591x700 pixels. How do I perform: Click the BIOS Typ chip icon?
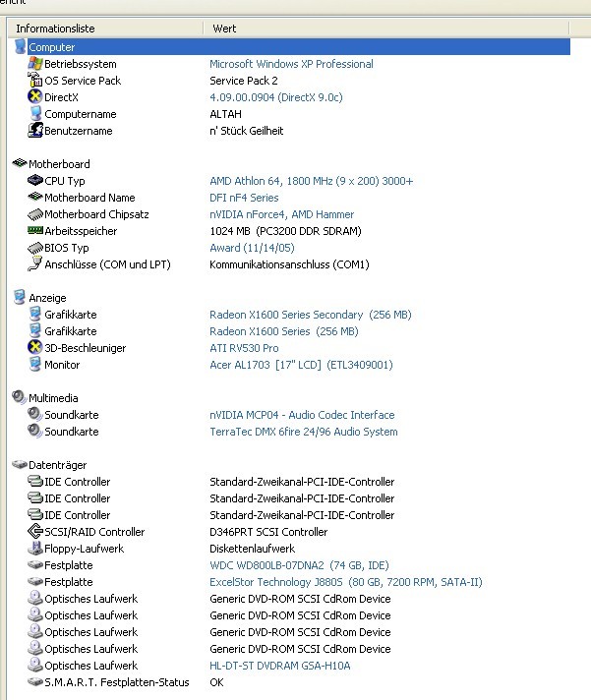(x=35, y=248)
